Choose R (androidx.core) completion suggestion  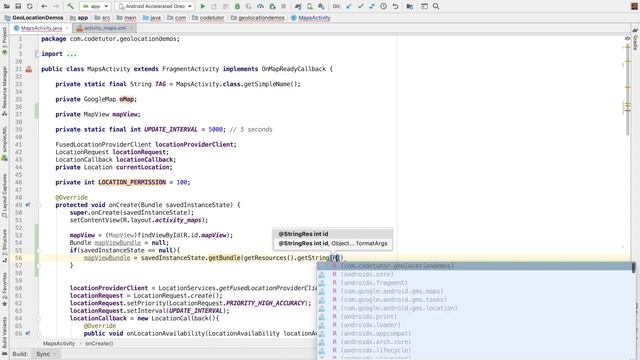[475, 274]
